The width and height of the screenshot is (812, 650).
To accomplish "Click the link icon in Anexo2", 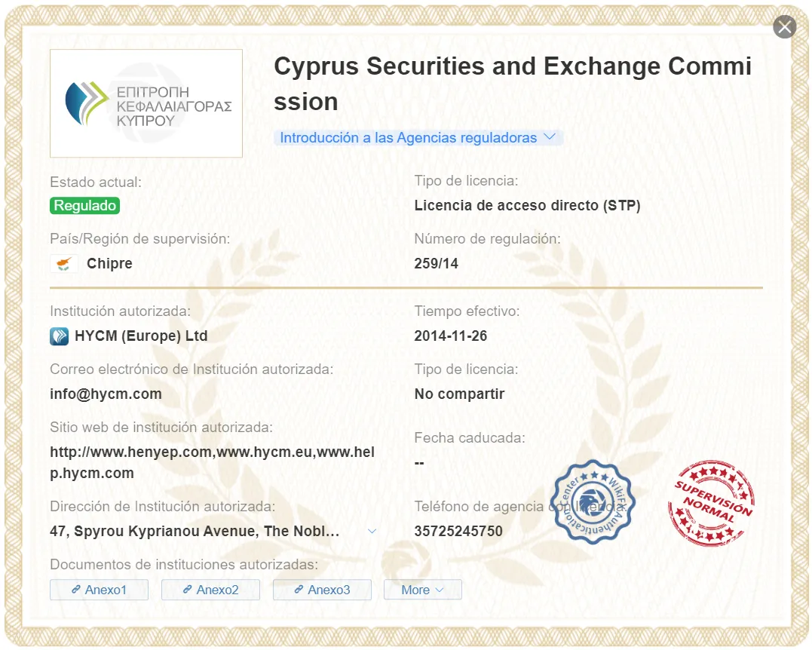I will 188,590.
